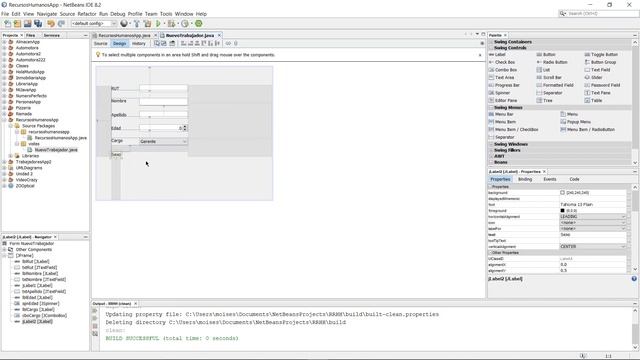Expand the Swing Windows palette category
Viewport: 640px width, 360px height.
(491, 144)
